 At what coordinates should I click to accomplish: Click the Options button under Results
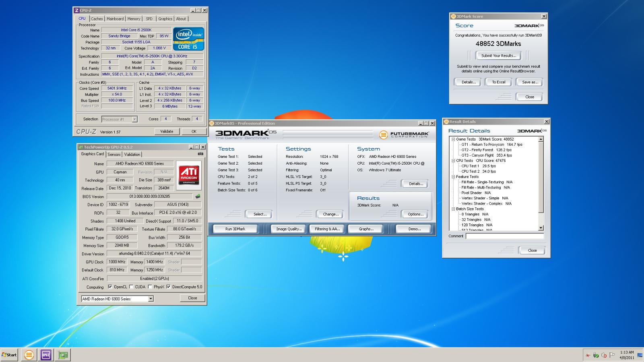point(416,214)
